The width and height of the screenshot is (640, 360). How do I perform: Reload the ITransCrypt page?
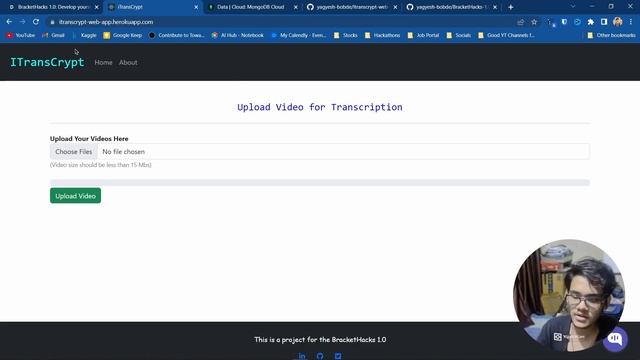(x=36, y=22)
